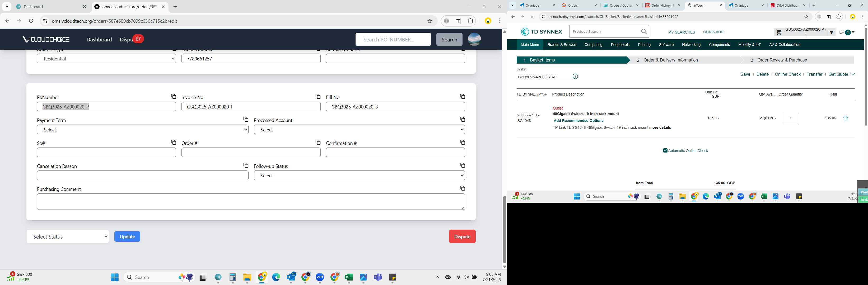
Task: Bookmark the OMS page with star icon
Action: 430,21
